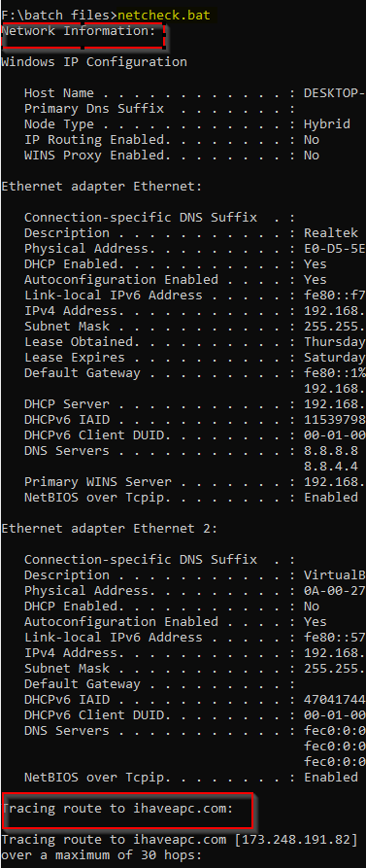Click the 'Lease Obtained' line
366x868 pixels.
[194, 341]
